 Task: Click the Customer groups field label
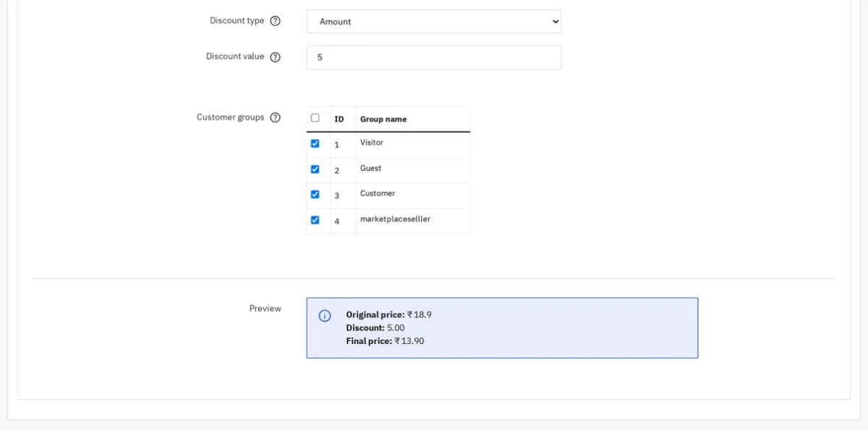point(231,117)
